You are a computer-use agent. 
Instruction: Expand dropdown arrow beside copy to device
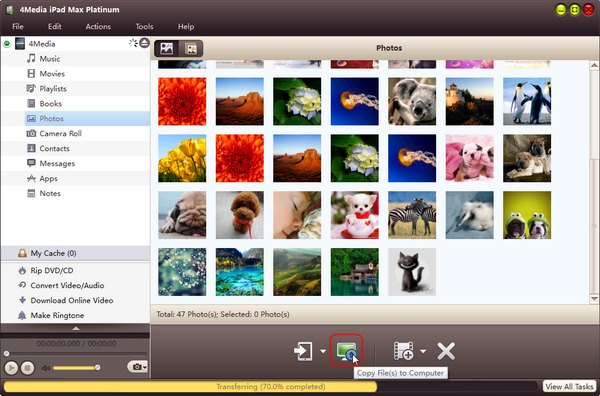(323, 351)
